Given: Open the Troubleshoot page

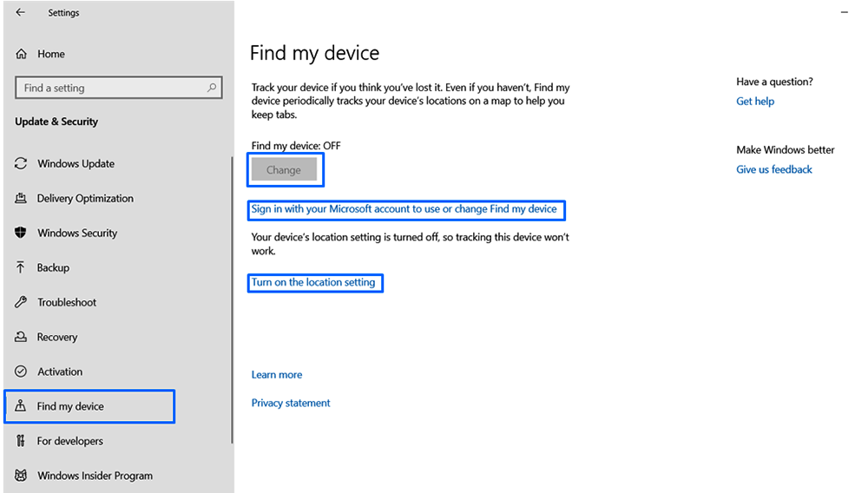Looking at the screenshot, I should [x=67, y=302].
